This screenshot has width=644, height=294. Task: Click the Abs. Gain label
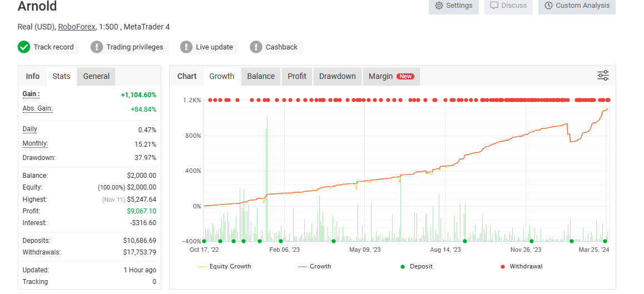[x=37, y=108]
